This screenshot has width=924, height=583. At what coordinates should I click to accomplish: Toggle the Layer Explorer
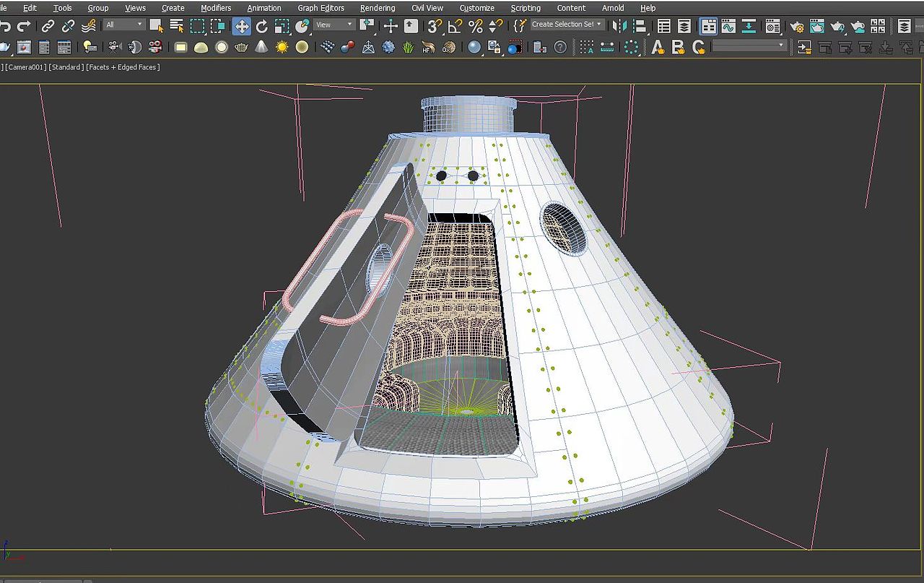[x=684, y=27]
